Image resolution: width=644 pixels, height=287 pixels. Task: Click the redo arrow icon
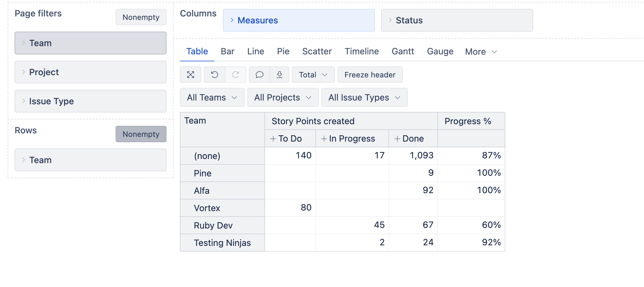pyautogui.click(x=236, y=75)
